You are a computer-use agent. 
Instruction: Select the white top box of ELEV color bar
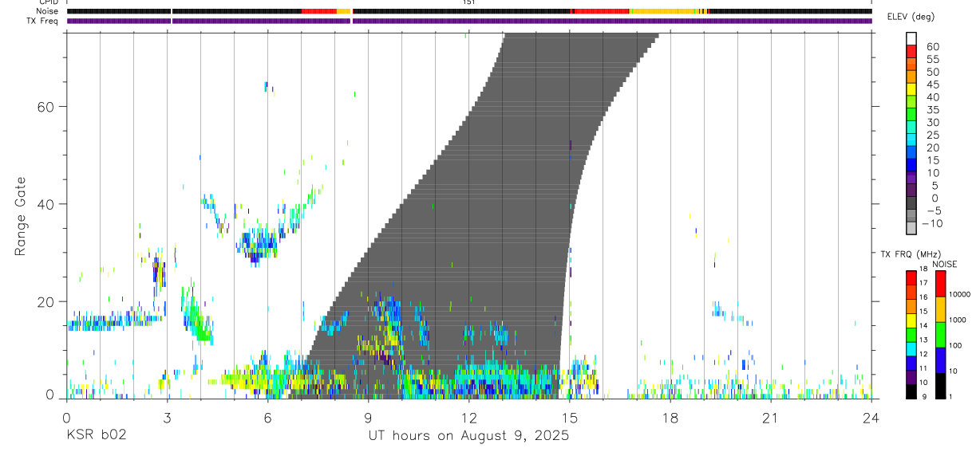coord(911,37)
